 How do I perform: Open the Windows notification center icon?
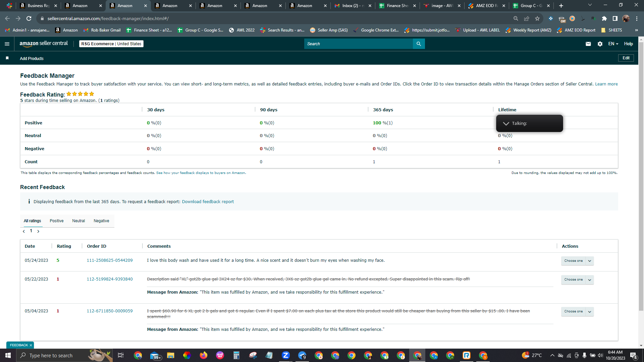tap(634, 355)
